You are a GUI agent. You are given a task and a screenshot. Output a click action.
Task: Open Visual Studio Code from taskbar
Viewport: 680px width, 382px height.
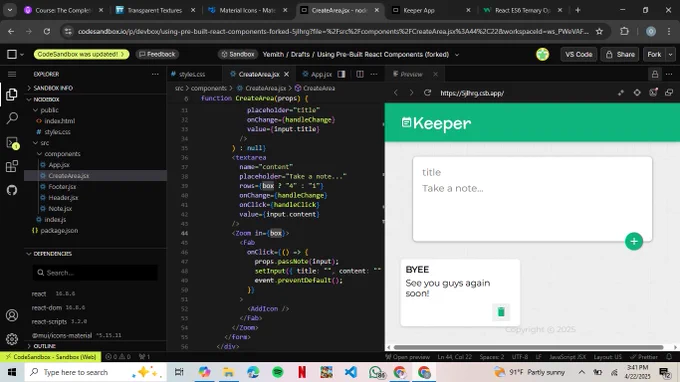[x=350, y=372]
